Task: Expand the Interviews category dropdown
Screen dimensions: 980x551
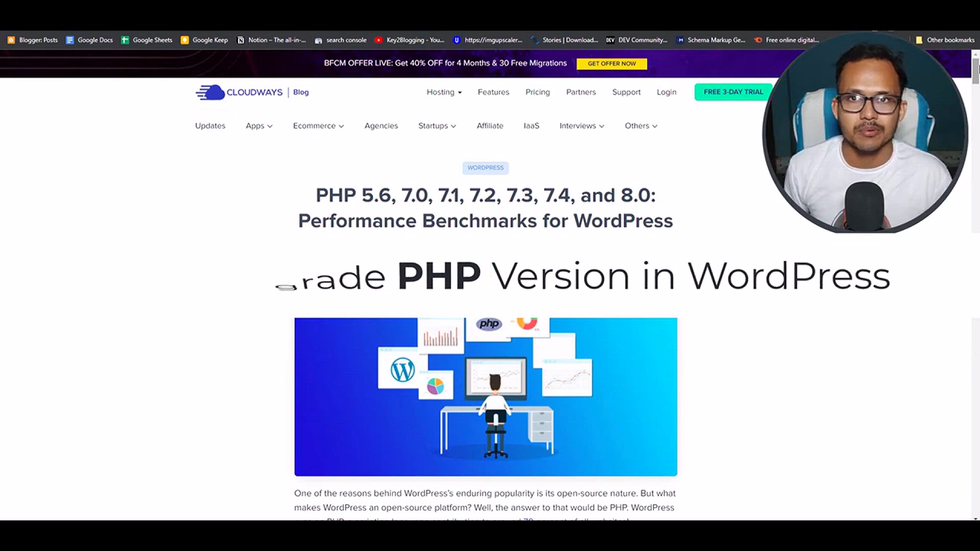Action: (x=581, y=126)
